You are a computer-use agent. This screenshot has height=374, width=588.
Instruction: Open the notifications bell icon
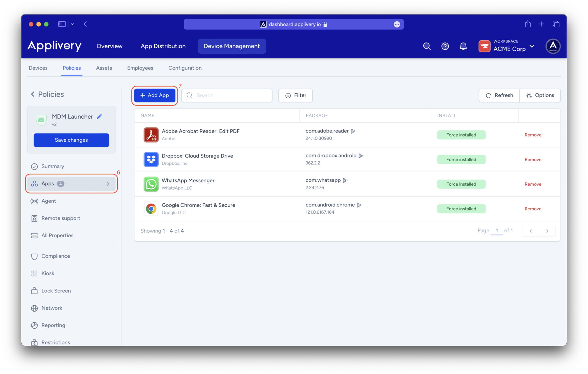[x=463, y=46]
